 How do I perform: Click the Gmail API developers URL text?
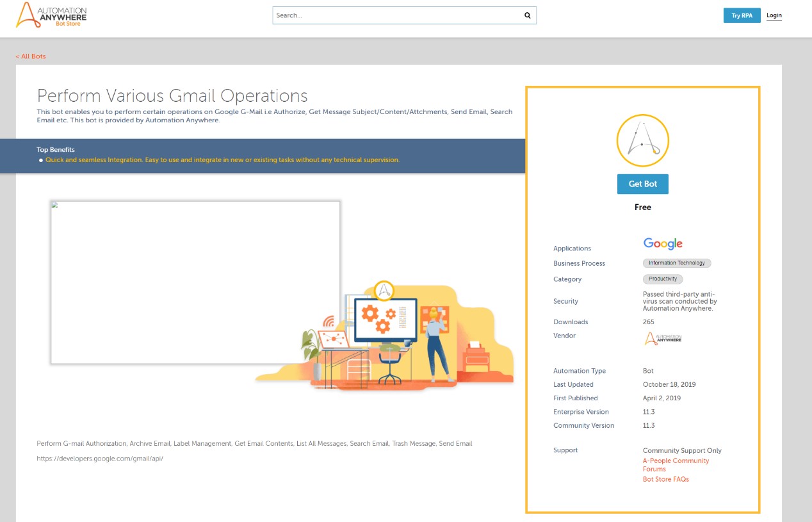(x=100, y=459)
